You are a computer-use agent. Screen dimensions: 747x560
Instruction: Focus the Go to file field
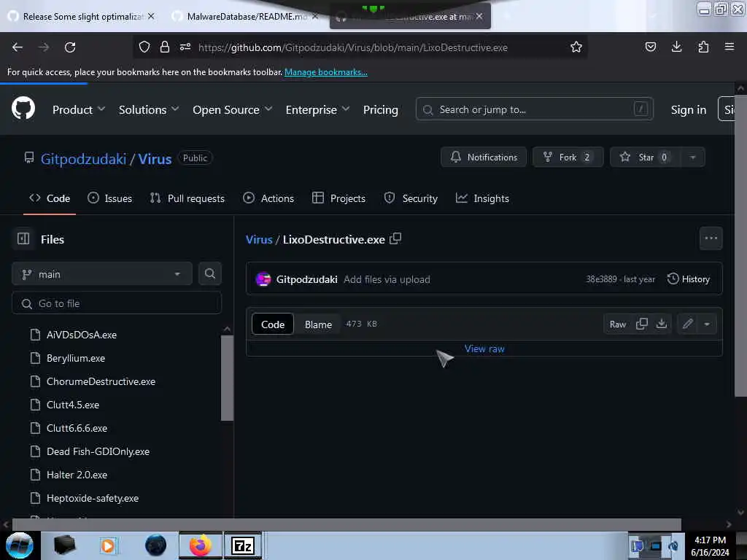(117, 303)
